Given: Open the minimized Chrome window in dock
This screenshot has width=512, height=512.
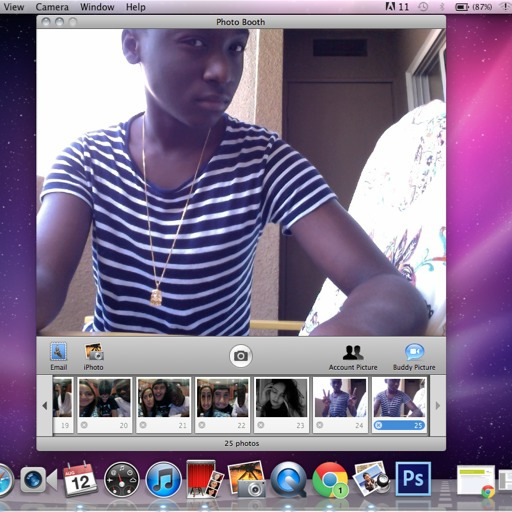Looking at the screenshot, I should tap(476, 481).
